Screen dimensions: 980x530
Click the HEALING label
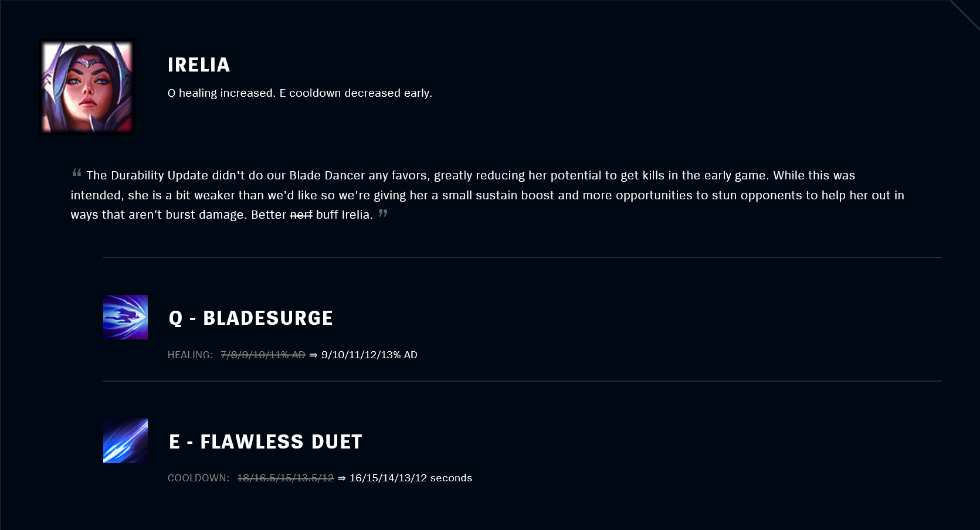pyautogui.click(x=190, y=355)
